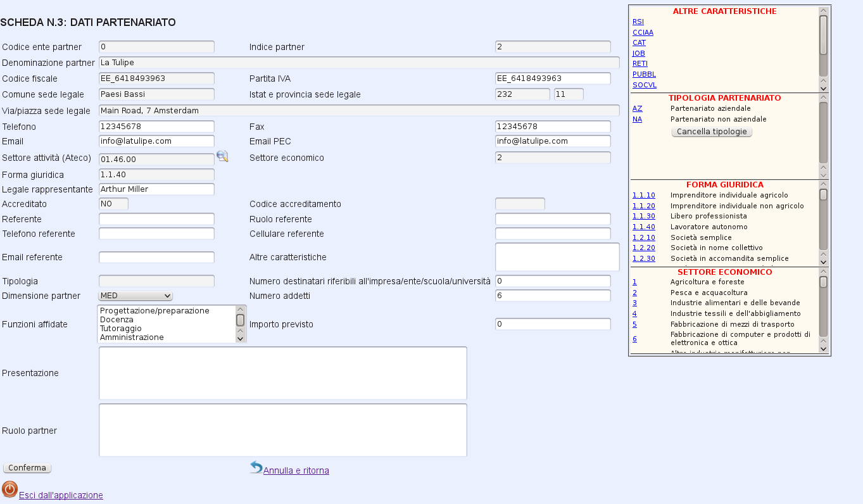The image size is (863, 504).
Task: Click the empty Referente field
Action: (x=156, y=219)
